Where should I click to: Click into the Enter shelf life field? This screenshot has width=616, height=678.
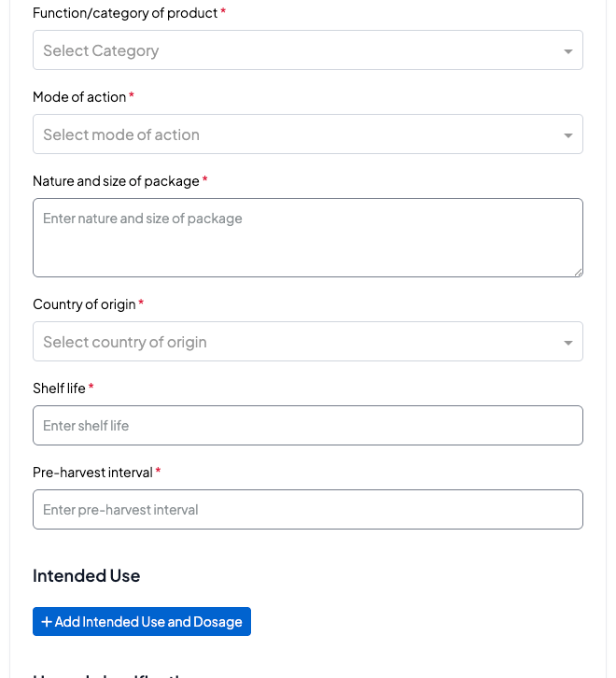tap(307, 426)
